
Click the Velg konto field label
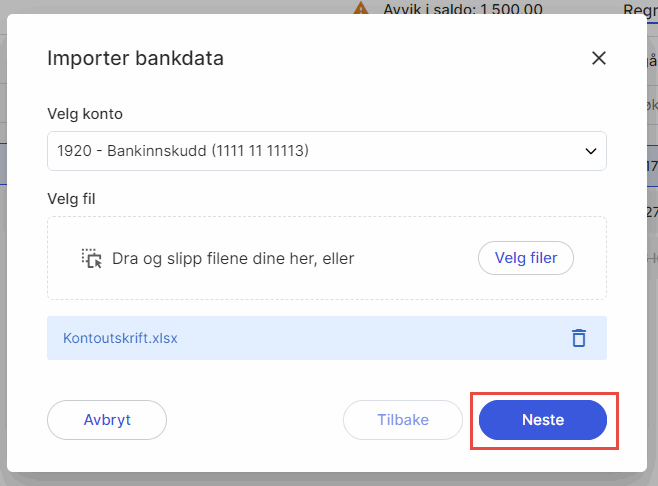tap(85, 113)
